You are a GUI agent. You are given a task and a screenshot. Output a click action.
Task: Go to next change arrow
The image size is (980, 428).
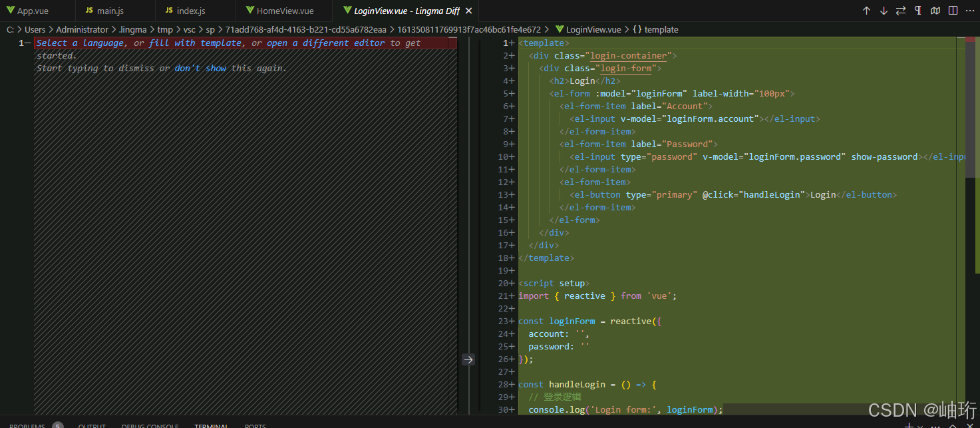click(x=884, y=11)
